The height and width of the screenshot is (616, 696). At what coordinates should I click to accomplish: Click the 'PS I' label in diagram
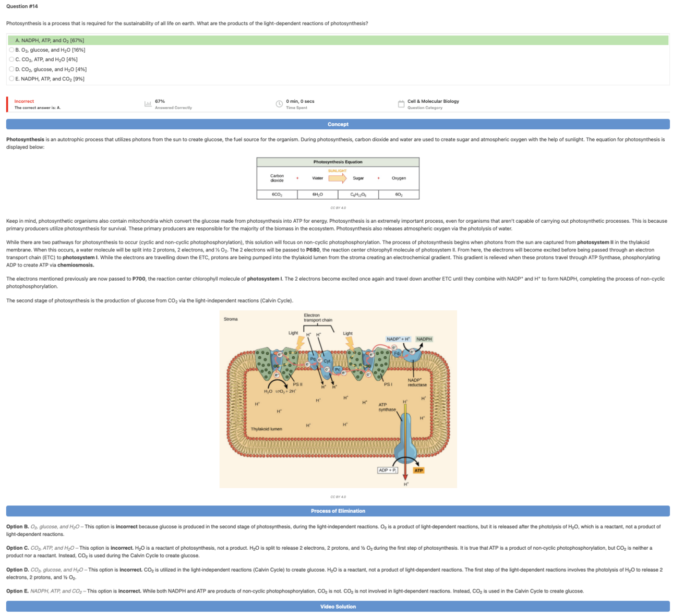coord(388,384)
